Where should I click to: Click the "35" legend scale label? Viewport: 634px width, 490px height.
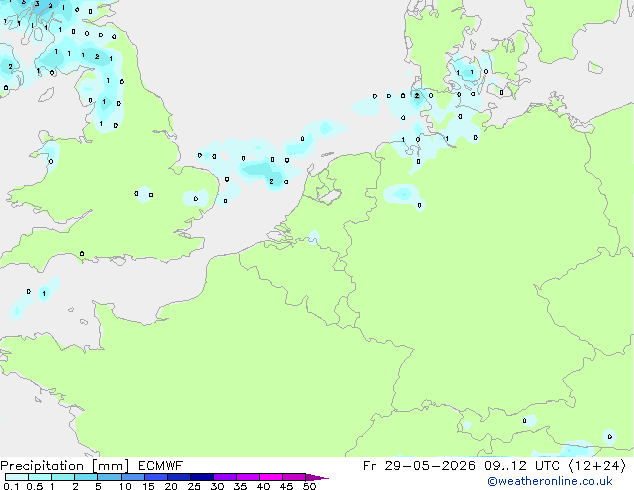240,486
